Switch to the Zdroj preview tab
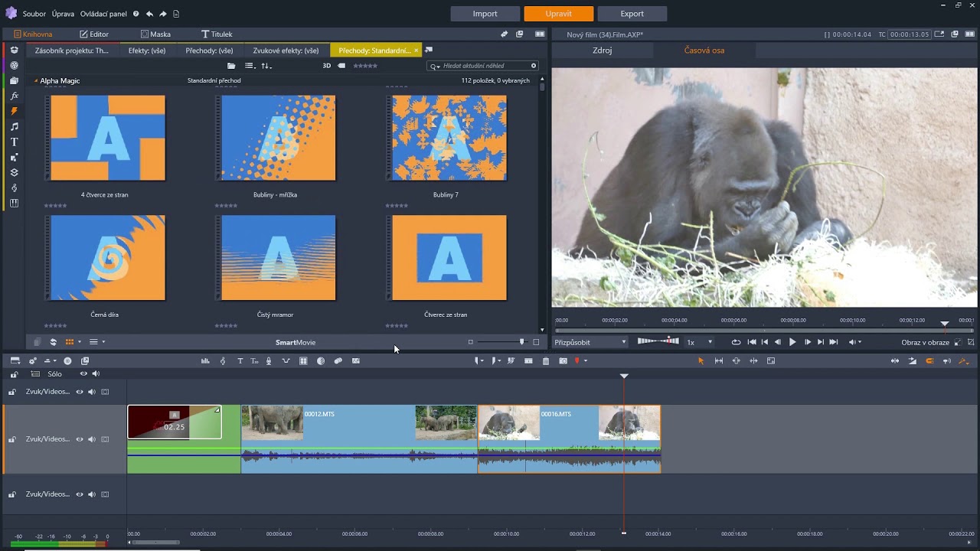The height and width of the screenshot is (551, 980). 603,51
